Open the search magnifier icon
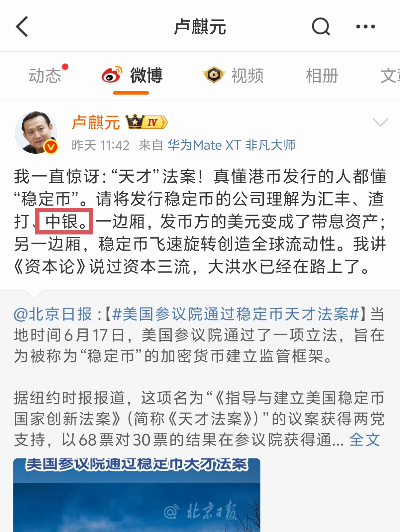 tap(321, 26)
